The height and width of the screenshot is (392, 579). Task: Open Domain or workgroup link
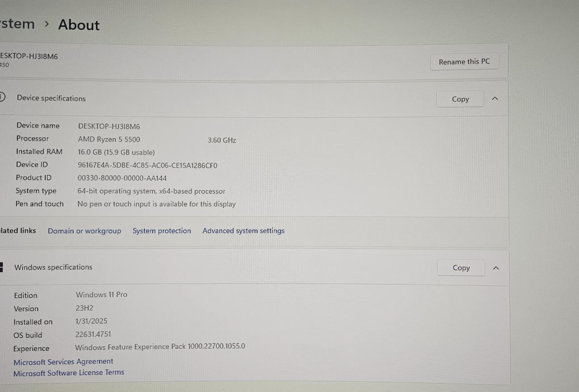pyautogui.click(x=84, y=231)
